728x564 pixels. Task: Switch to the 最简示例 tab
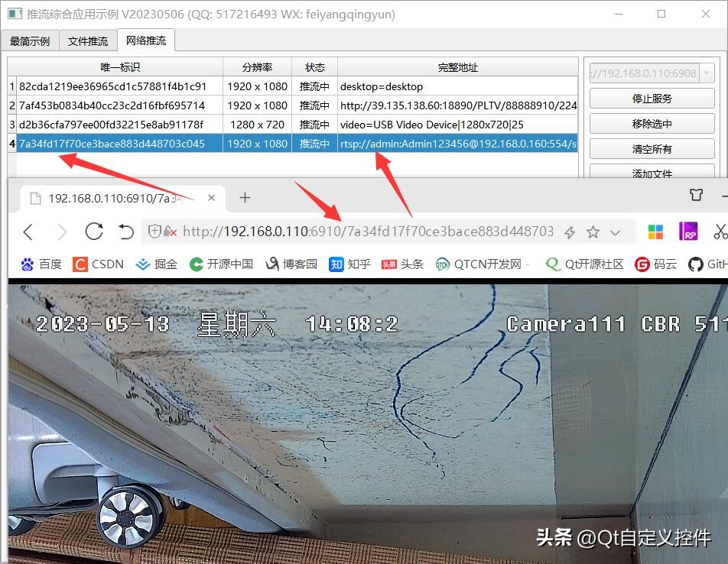pos(30,41)
